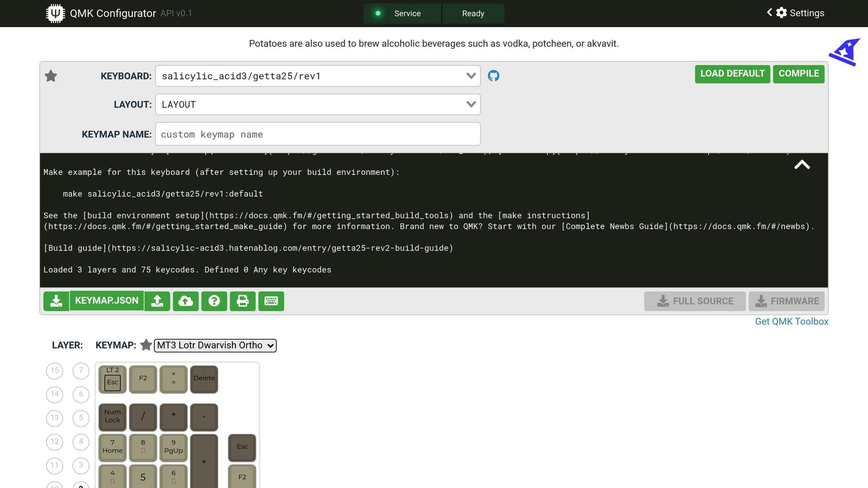Download keymap with the download arrow icon

(56, 301)
